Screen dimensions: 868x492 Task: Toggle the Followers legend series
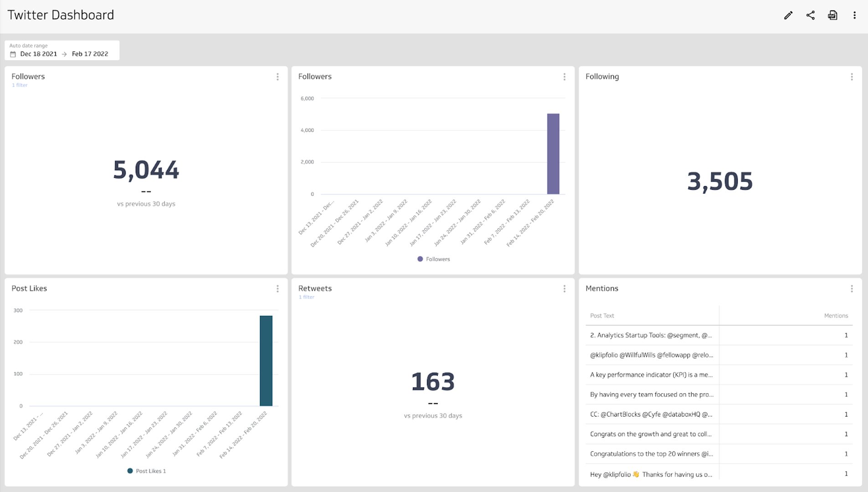433,259
